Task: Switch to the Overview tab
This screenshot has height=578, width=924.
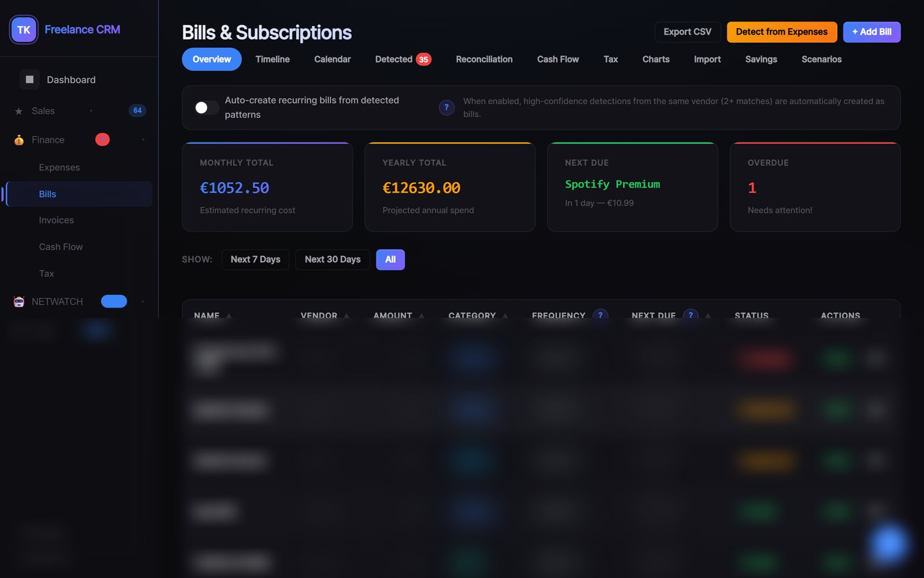Action: point(212,60)
